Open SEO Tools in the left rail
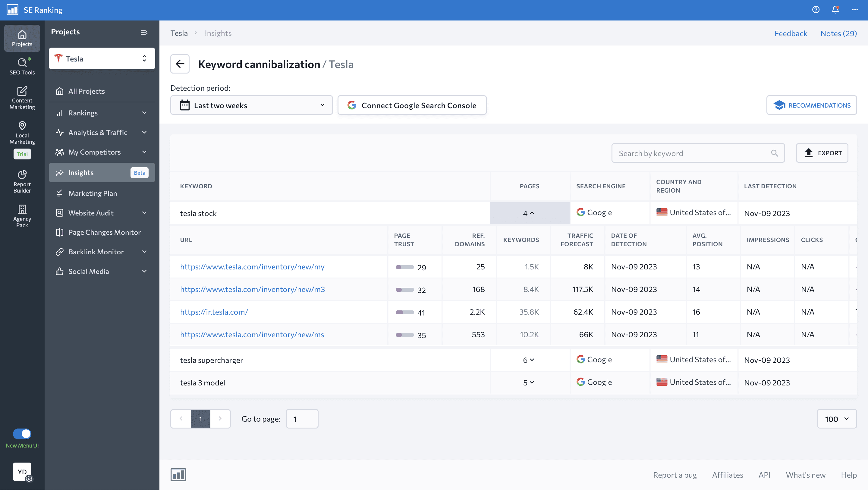Image resolution: width=868 pixels, height=490 pixels. 22,66
